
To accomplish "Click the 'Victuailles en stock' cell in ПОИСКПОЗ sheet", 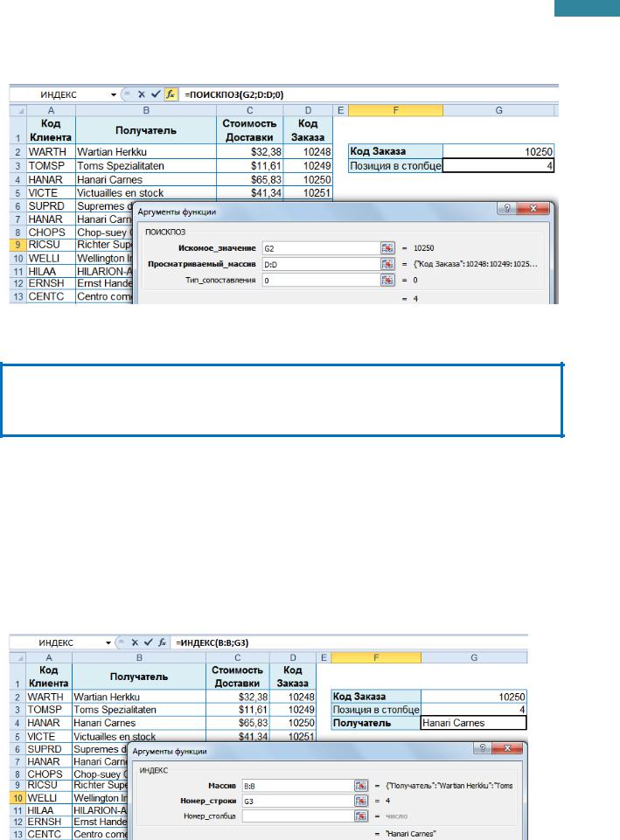I will point(146,193).
